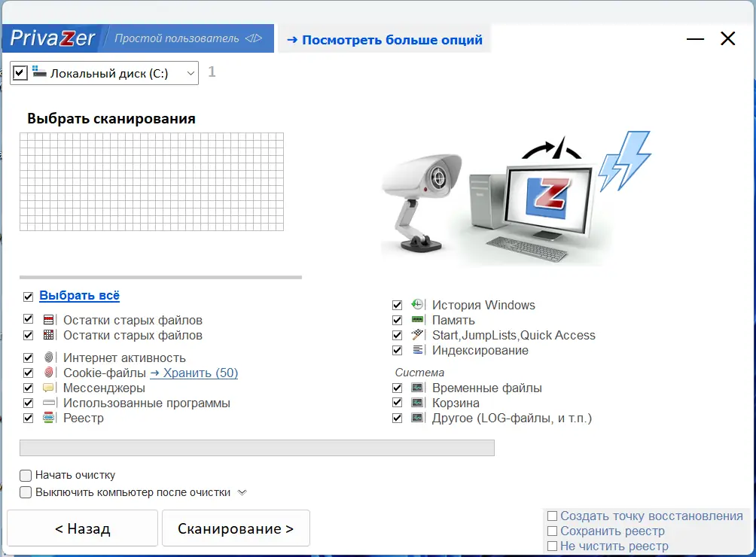Uncheck the Cookie-файлы checkbox
Viewport: 756px width, 557px height.
click(x=28, y=373)
